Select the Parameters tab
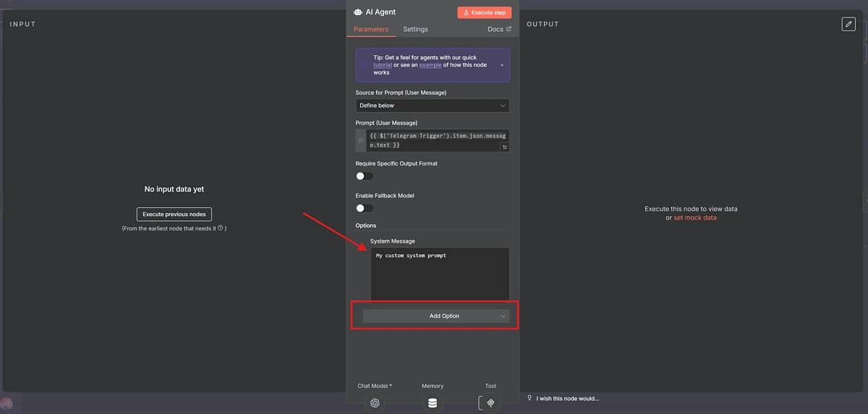This screenshot has width=868, height=414. coord(371,30)
